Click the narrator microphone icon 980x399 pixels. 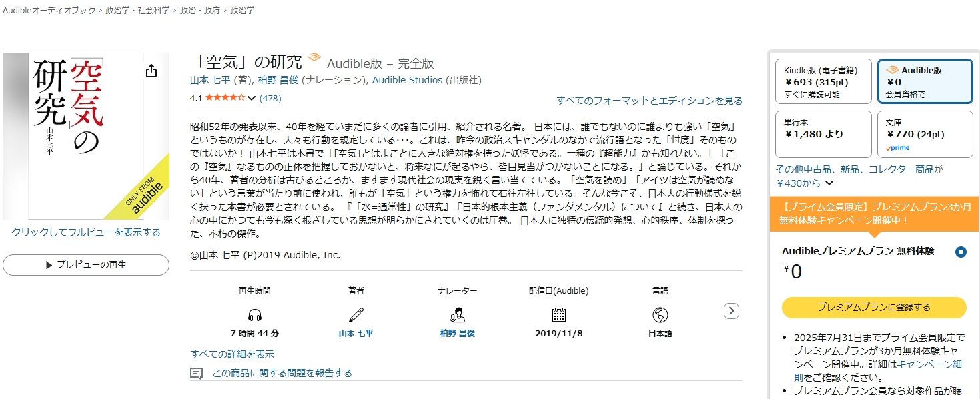tap(457, 315)
